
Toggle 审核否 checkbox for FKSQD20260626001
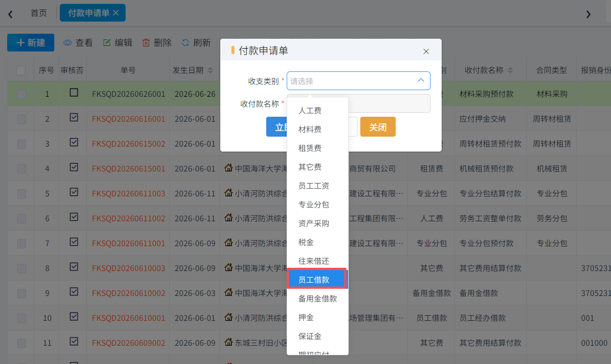pyautogui.click(x=74, y=92)
